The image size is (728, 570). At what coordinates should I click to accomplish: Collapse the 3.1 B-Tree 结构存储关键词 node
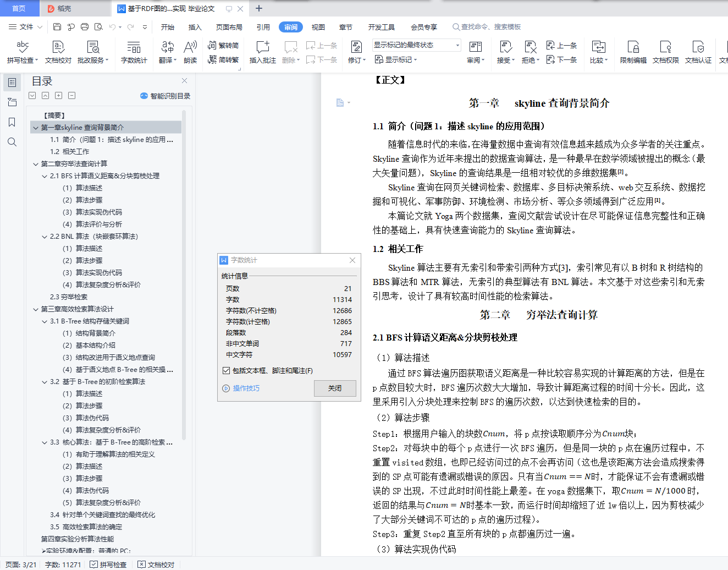pyautogui.click(x=45, y=321)
